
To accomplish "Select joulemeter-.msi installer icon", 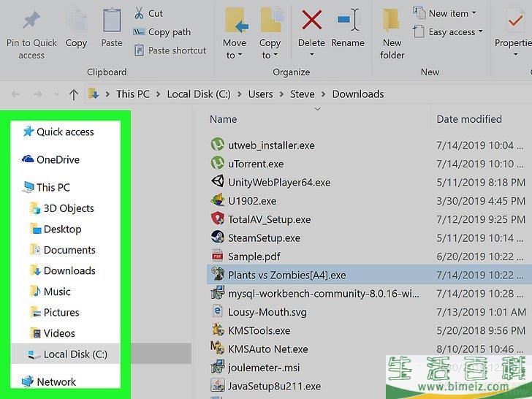I will tap(217, 367).
